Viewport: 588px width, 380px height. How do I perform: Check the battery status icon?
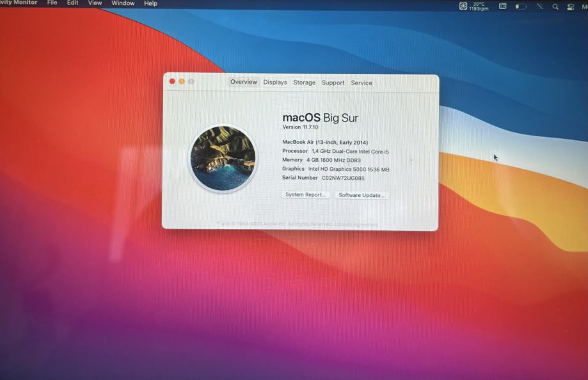point(521,6)
